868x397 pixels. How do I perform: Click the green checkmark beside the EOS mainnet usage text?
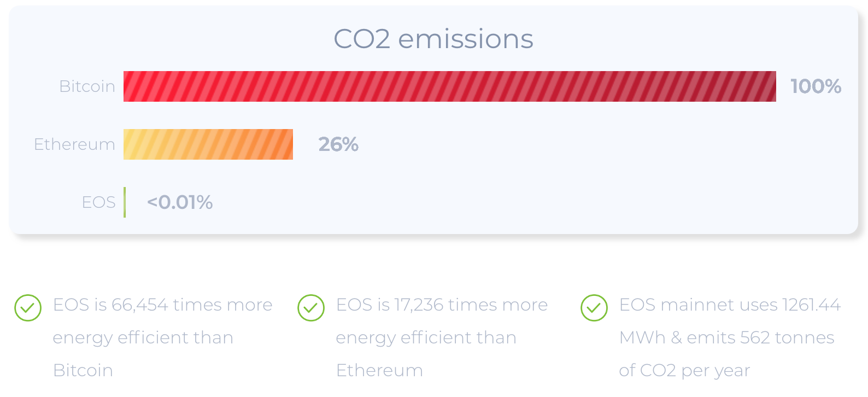point(594,308)
